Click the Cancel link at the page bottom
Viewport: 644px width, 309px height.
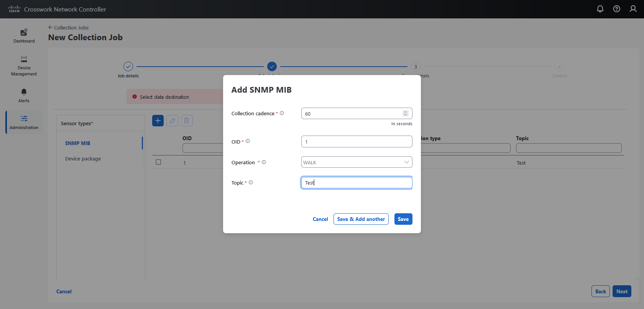coord(64,291)
